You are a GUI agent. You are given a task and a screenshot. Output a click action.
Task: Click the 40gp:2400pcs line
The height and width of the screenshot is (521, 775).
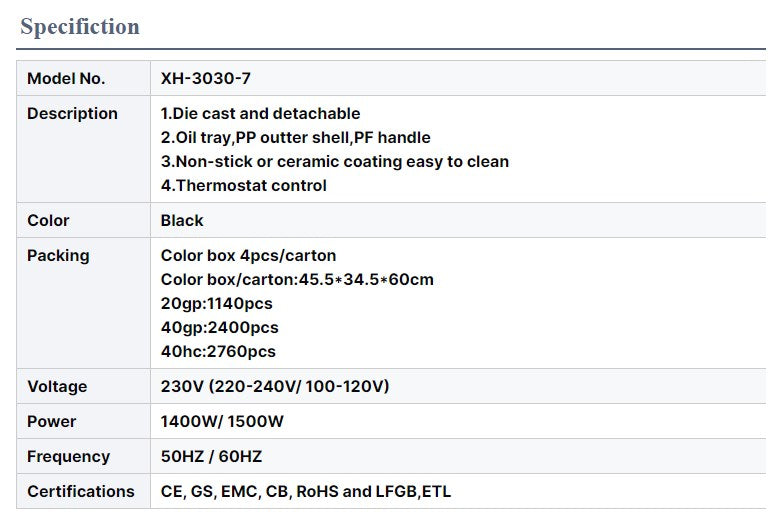[219, 328]
